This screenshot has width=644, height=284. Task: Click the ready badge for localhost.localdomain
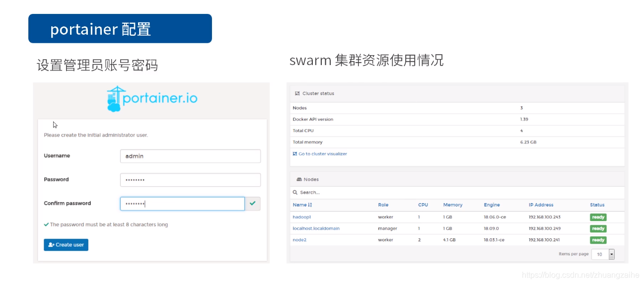(x=598, y=228)
